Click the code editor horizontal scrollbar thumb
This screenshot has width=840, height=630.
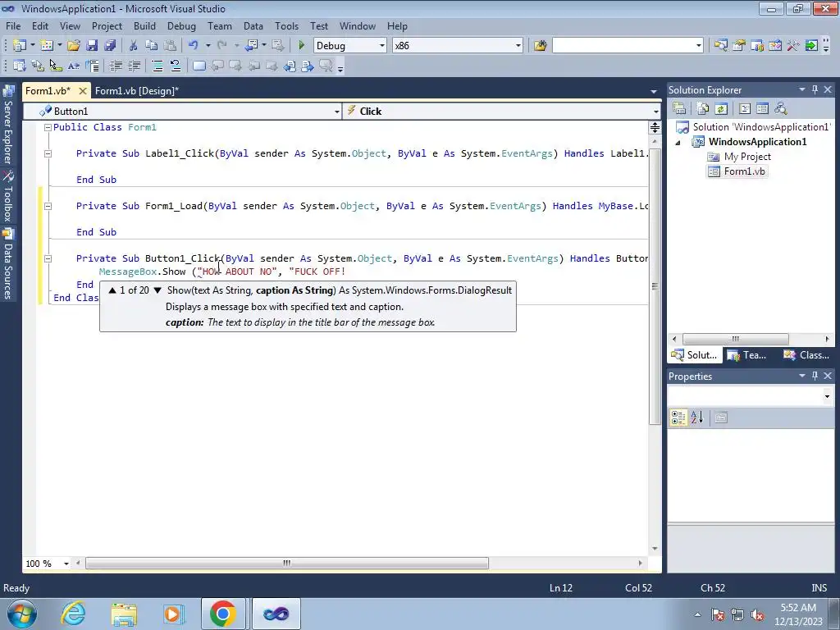coord(287,563)
